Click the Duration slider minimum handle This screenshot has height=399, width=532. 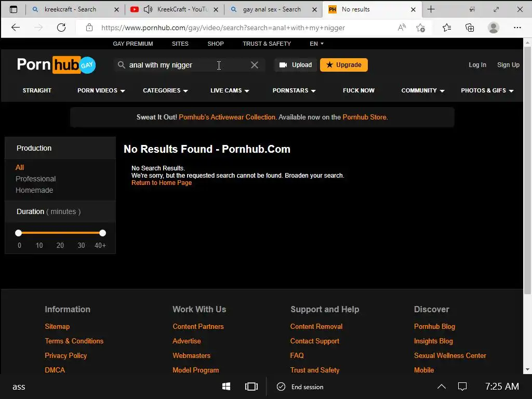point(19,233)
